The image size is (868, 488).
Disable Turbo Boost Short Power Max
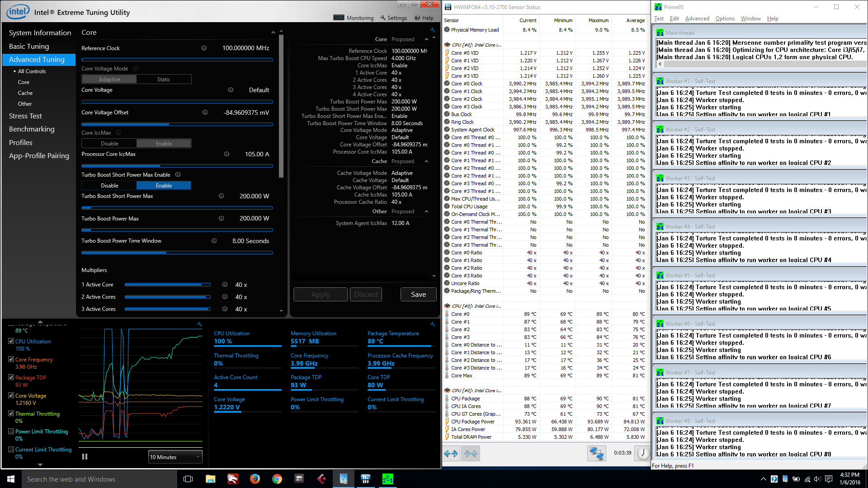109,186
